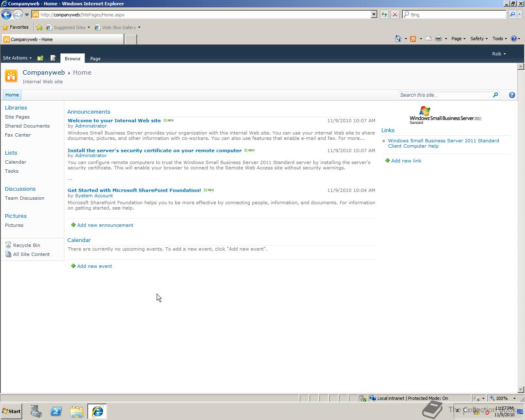Click the Edit page icon in ribbon
Viewport: 525px width, 420px height.
click(x=53, y=58)
